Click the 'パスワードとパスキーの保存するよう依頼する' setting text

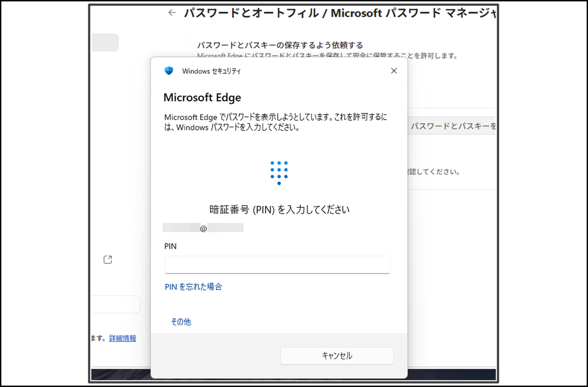point(280,46)
